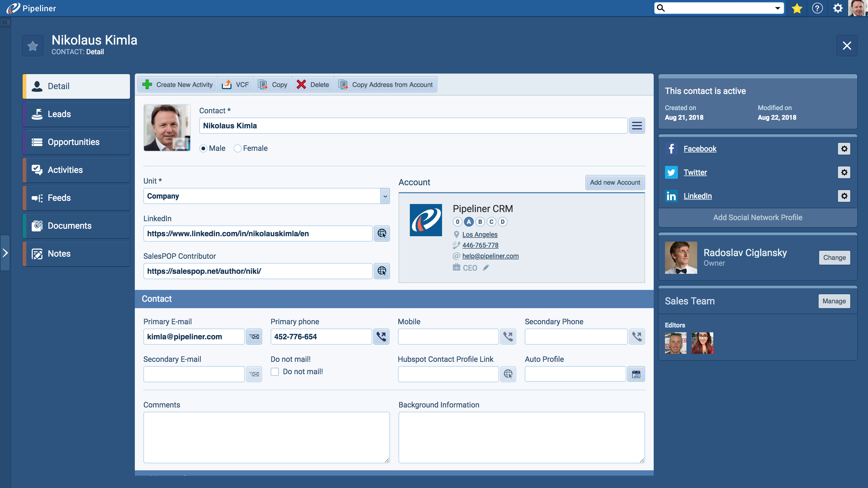Select the Female radio button
The height and width of the screenshot is (488, 868).
point(238,148)
